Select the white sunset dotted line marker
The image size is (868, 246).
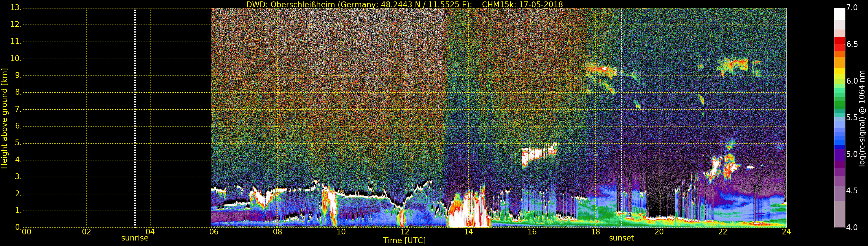(622, 118)
